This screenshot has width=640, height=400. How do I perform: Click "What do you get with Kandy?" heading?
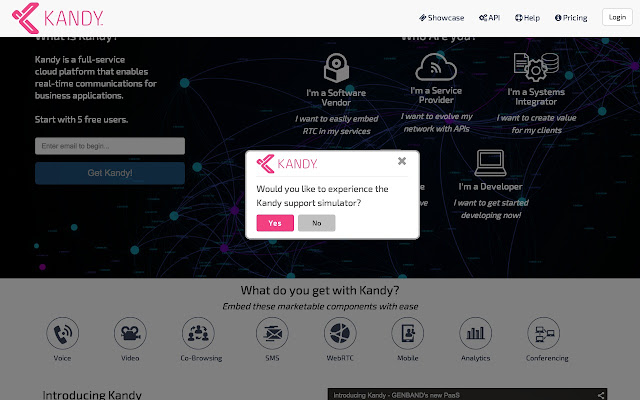click(x=320, y=290)
